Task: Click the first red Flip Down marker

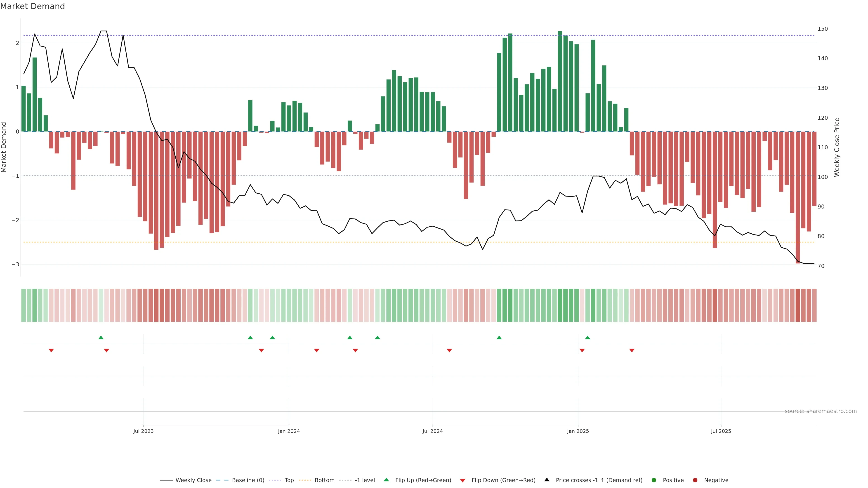Action: (51, 351)
